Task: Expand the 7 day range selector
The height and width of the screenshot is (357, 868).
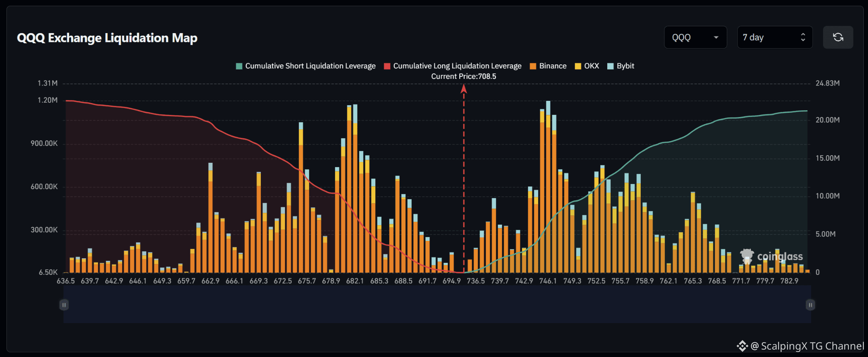Action: click(x=775, y=37)
